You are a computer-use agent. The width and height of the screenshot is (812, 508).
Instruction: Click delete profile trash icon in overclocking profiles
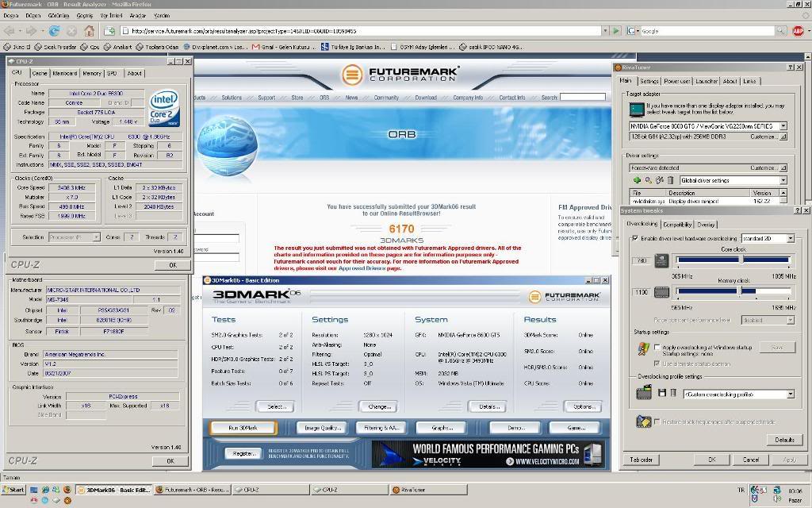[673, 394]
